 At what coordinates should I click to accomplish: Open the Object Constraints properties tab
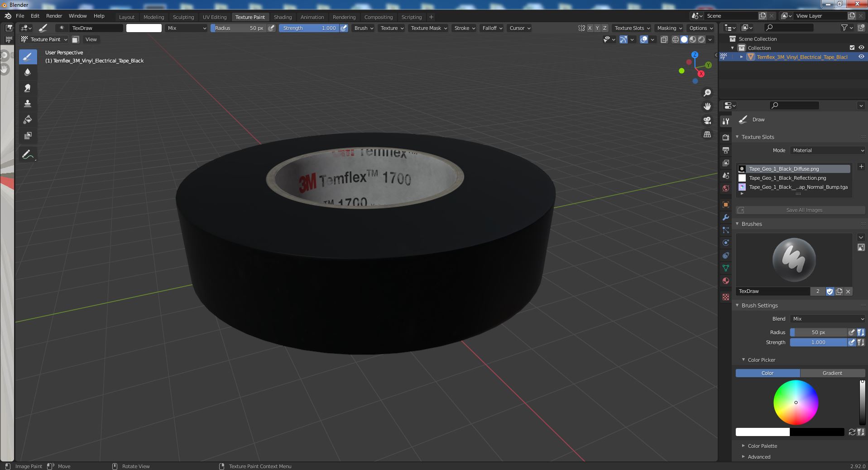[x=726, y=255]
